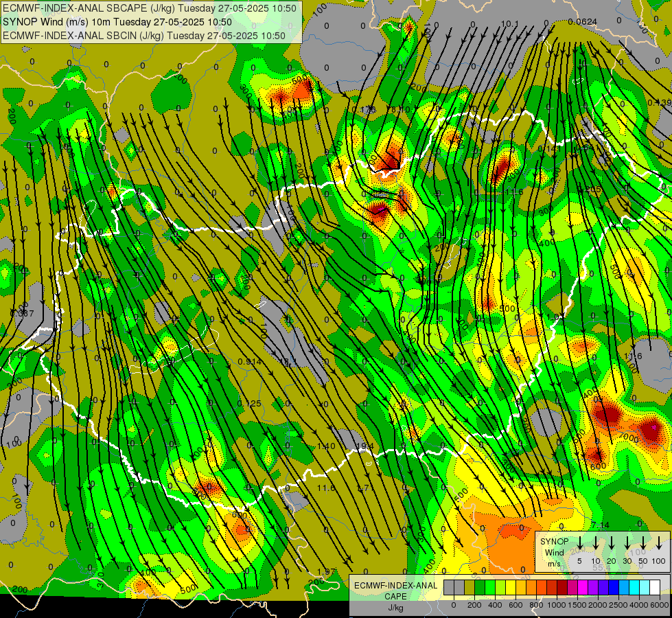Click the m/s unit in wind legend
Viewport: 672px width, 618px height.
[x=554, y=564]
